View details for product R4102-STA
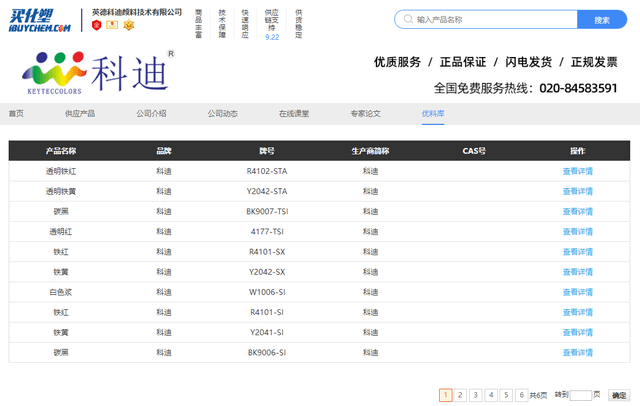Image resolution: width=640 pixels, height=406 pixels. pyautogui.click(x=577, y=171)
